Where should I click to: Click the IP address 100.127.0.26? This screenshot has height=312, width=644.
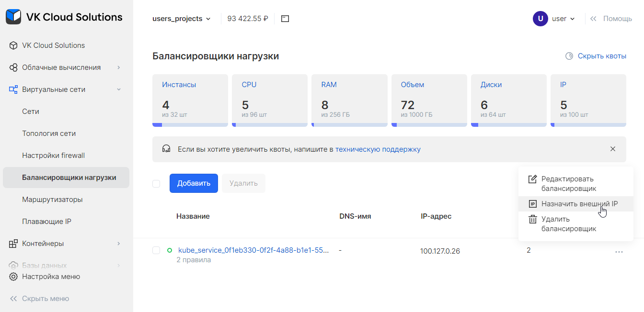pos(440,251)
